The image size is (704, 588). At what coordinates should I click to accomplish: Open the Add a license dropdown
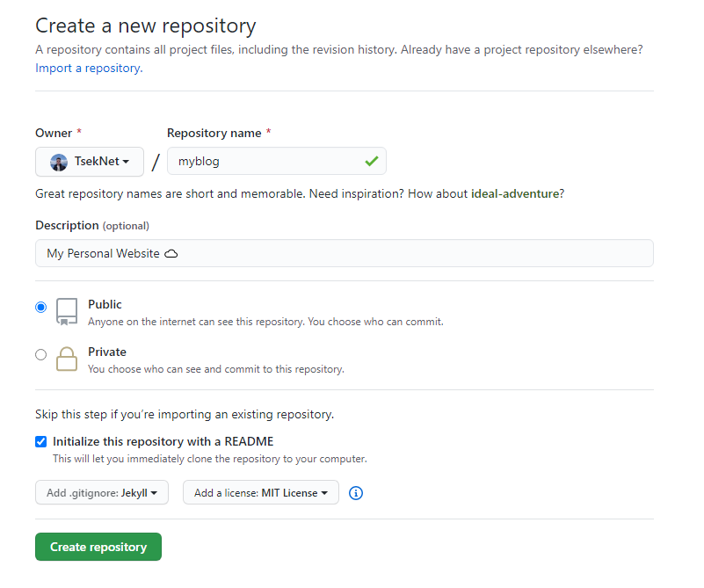[x=260, y=493]
